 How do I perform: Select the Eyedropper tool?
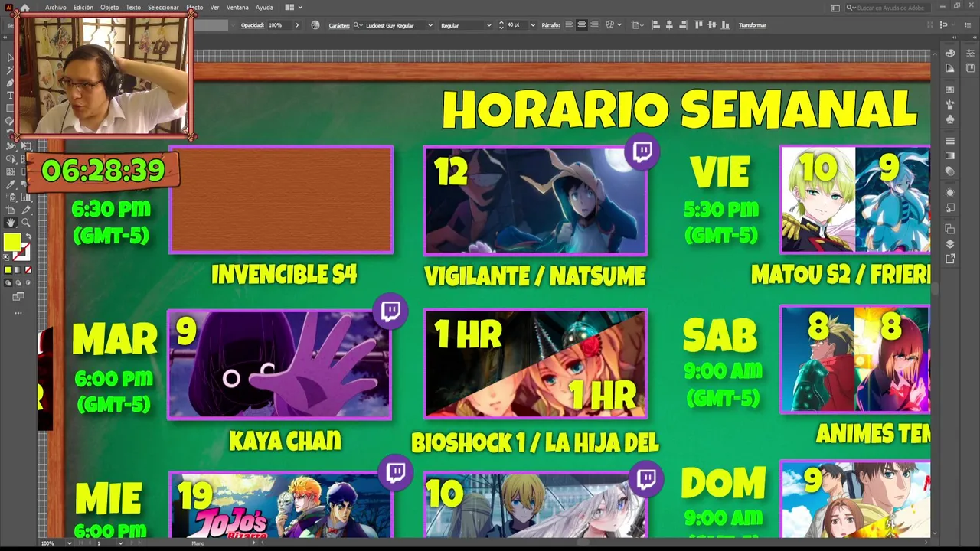[x=10, y=184]
